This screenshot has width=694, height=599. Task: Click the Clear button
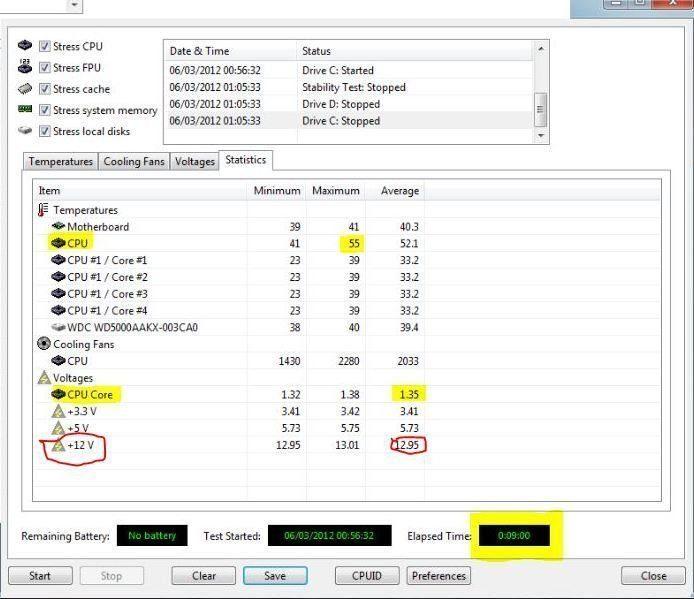[x=204, y=576]
